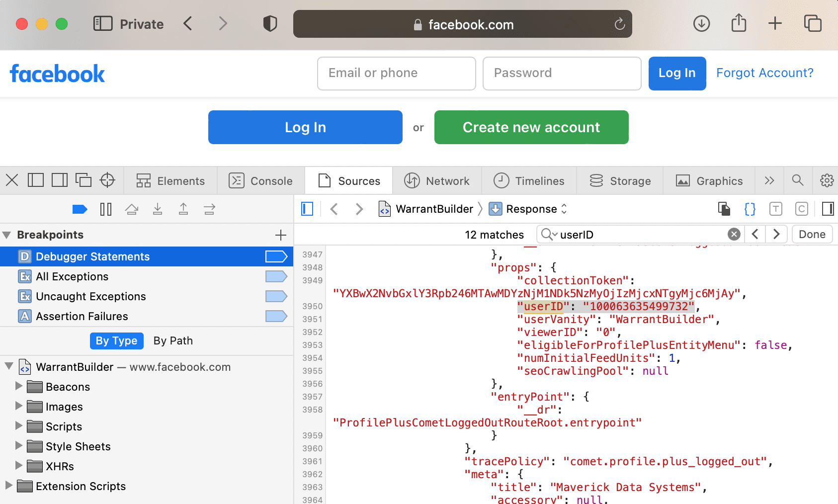
Task: Open the Console tab
Action: pos(260,181)
